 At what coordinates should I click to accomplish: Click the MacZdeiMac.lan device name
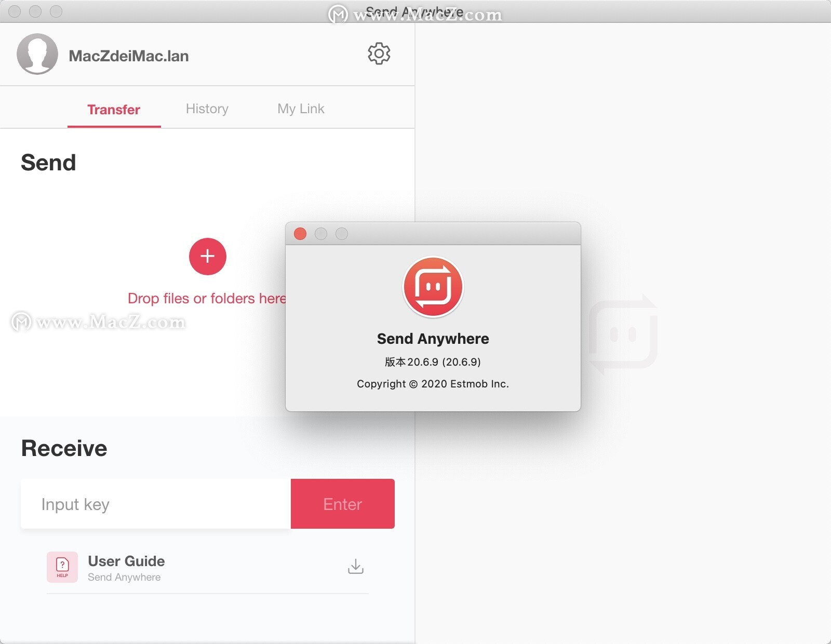[129, 56]
